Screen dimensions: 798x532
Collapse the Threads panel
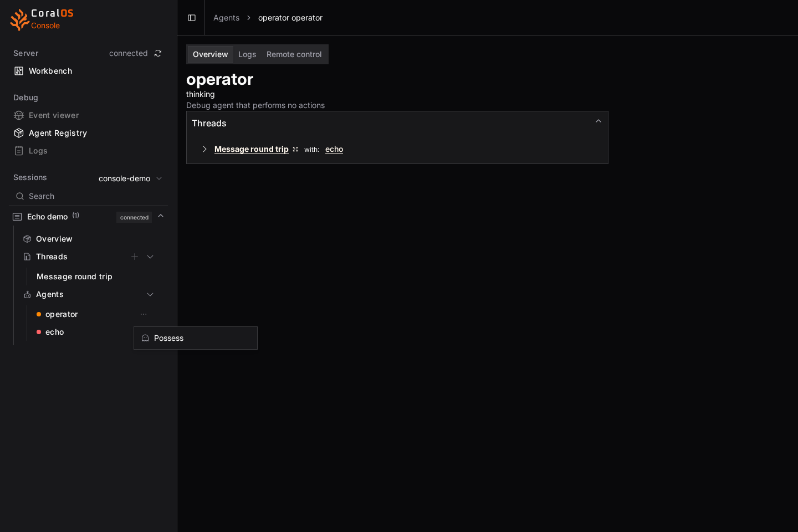pyautogui.click(x=598, y=121)
